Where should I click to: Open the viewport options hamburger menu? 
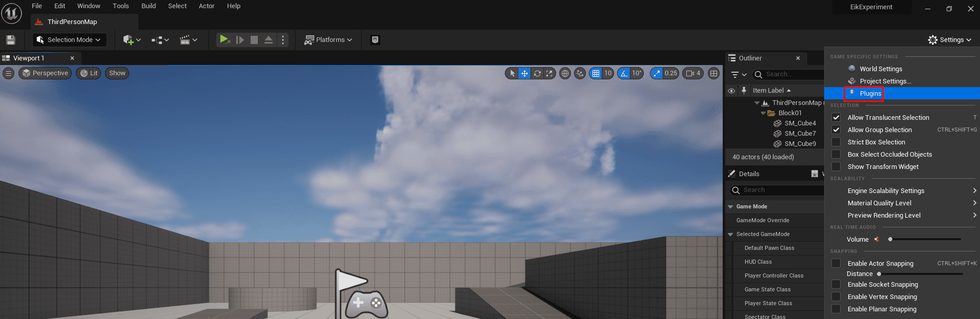8,73
